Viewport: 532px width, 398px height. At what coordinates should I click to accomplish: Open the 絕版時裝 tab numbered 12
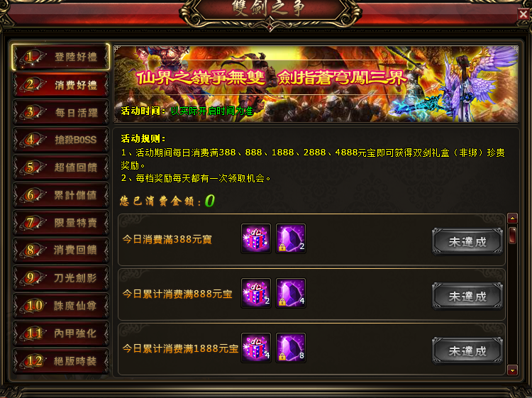[61, 361]
